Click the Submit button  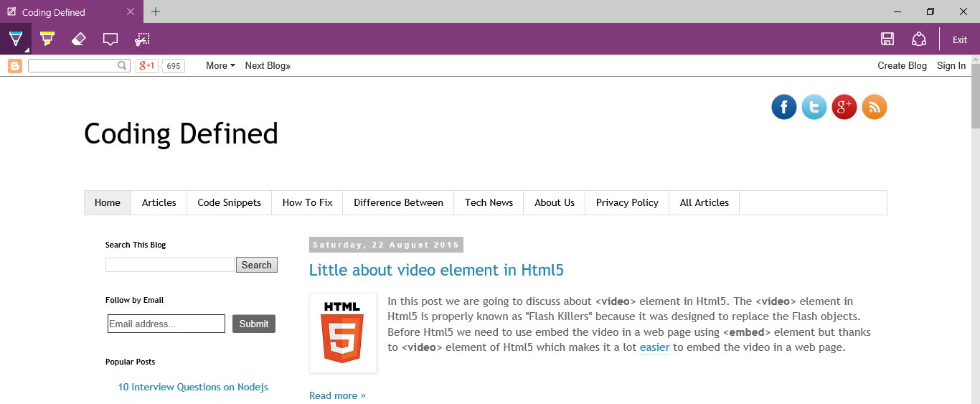[254, 324]
